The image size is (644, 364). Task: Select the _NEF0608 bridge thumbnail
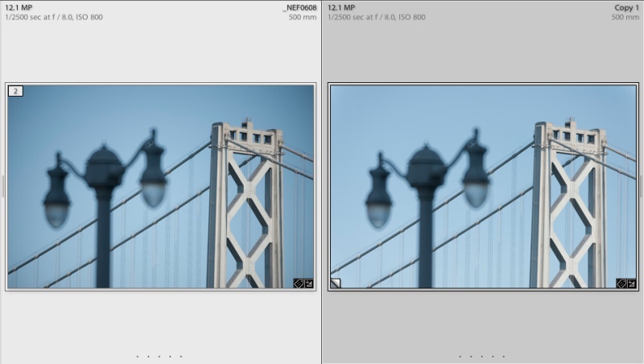point(160,187)
